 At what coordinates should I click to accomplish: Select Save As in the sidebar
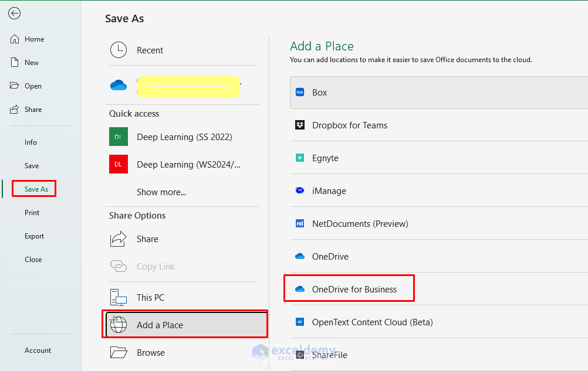pyautogui.click(x=36, y=189)
